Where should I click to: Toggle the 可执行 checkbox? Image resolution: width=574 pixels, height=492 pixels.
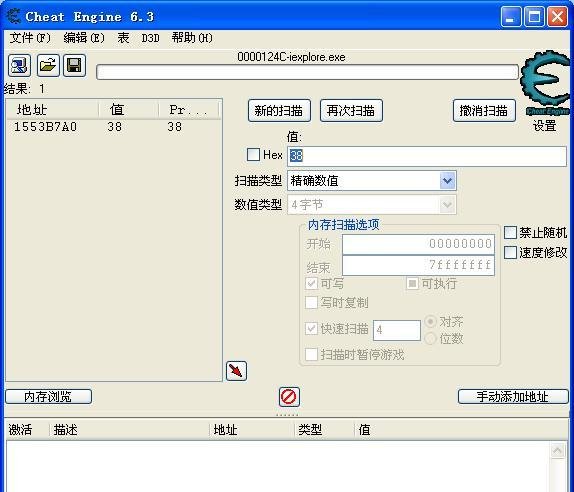tap(412, 283)
